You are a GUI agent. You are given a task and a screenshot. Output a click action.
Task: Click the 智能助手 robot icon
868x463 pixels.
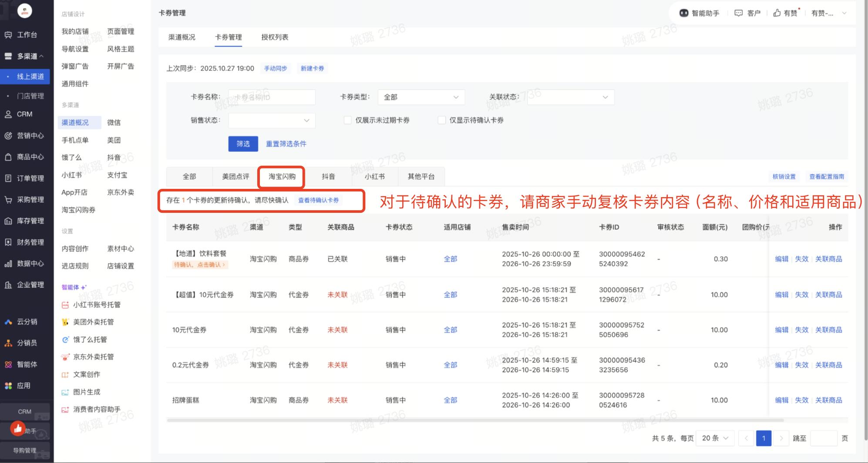[x=684, y=13]
